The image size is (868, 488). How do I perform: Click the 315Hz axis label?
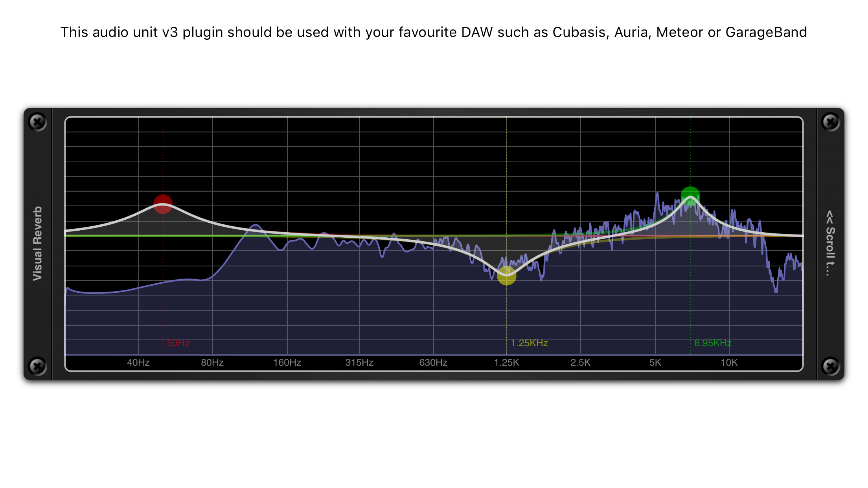coord(359,362)
